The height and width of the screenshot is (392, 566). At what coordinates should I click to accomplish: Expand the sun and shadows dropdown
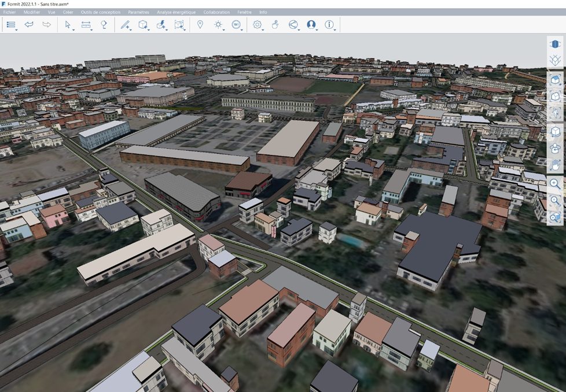(223, 29)
